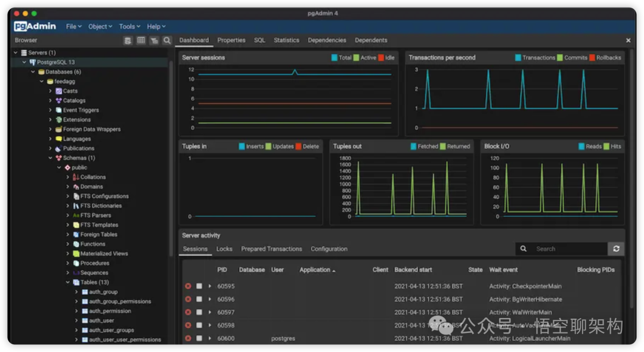Terminate session for PID 60595
This screenshot has width=644, height=352.
188,286
